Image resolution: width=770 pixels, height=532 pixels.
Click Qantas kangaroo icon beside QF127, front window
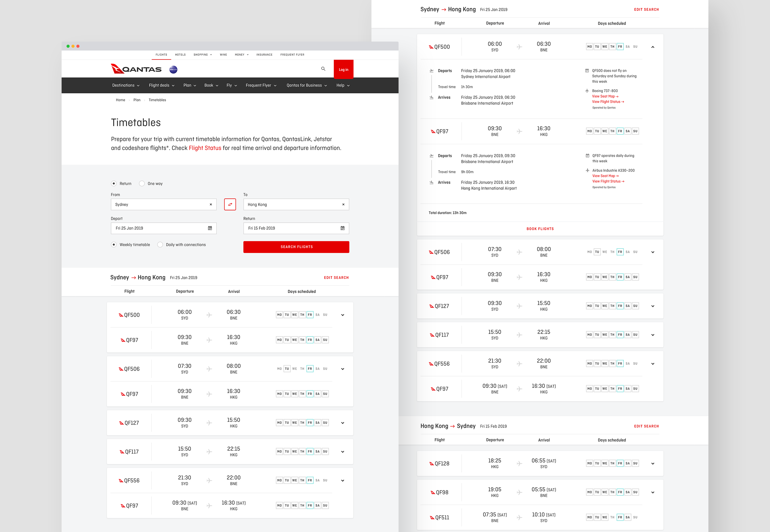pyautogui.click(x=121, y=423)
